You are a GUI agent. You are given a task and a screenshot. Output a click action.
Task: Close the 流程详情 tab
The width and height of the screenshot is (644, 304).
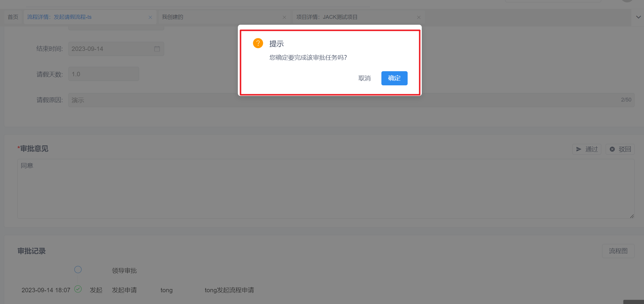pyautogui.click(x=150, y=17)
